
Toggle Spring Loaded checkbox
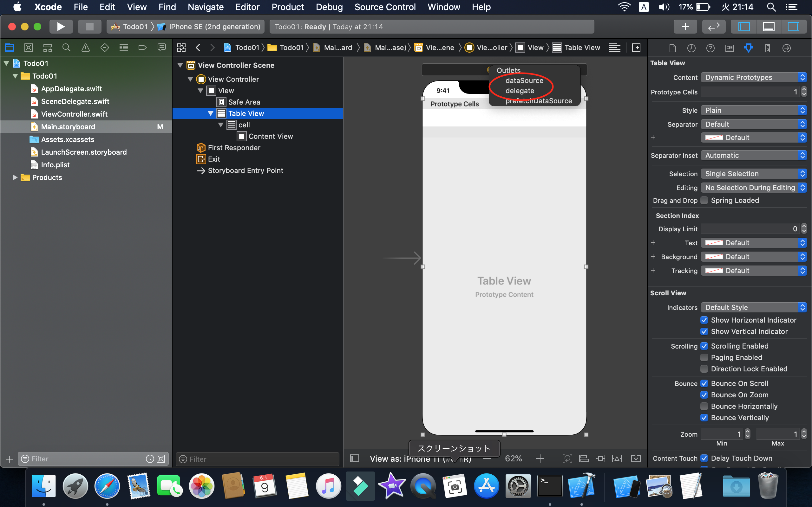click(704, 200)
